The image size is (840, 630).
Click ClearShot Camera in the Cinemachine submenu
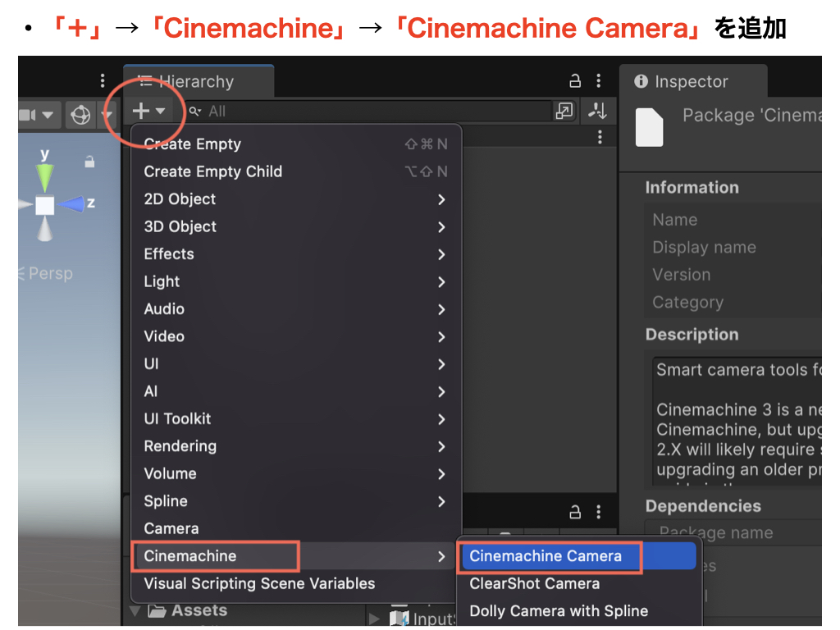point(534,584)
